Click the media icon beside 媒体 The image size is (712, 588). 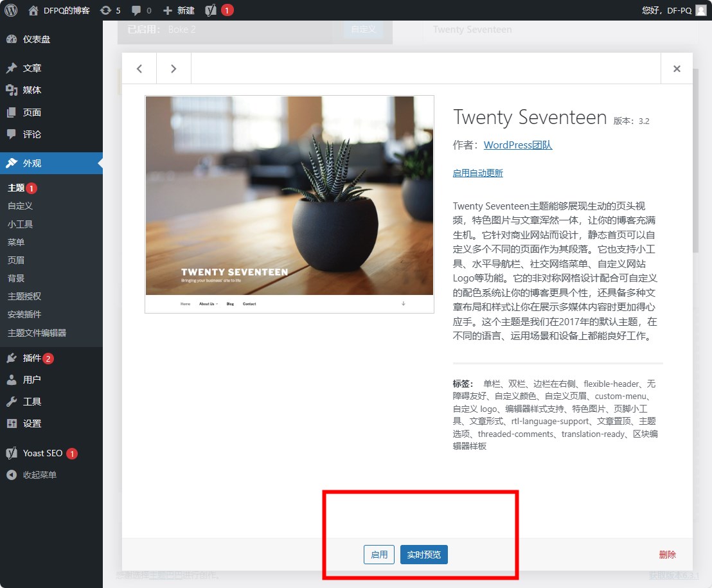coord(12,90)
